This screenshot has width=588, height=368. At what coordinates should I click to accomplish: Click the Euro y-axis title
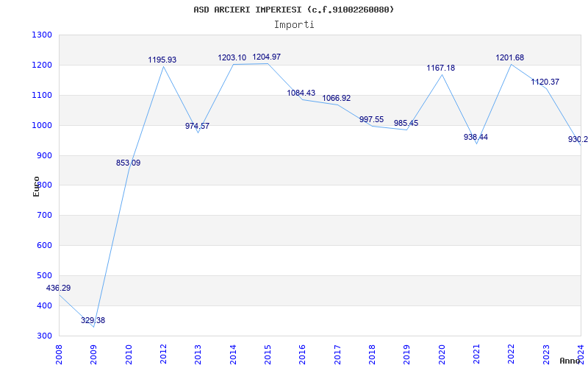click(x=36, y=186)
